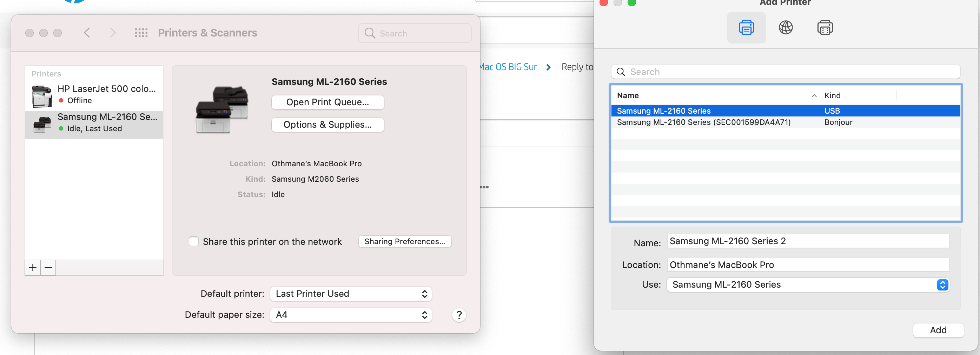Expand Default paper size dropdown
This screenshot has width=980, height=355.
point(351,315)
